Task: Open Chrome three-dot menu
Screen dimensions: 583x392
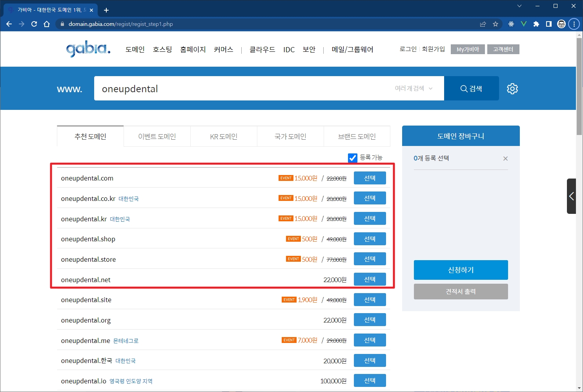Action: 574,24
